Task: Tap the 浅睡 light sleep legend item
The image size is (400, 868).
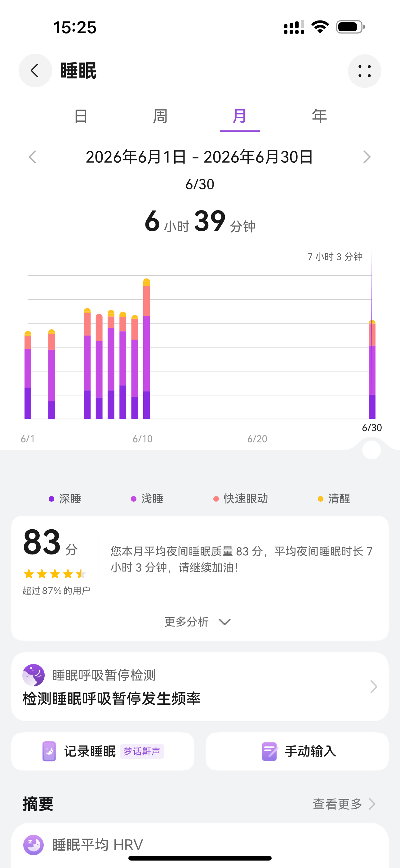Action: [147, 499]
